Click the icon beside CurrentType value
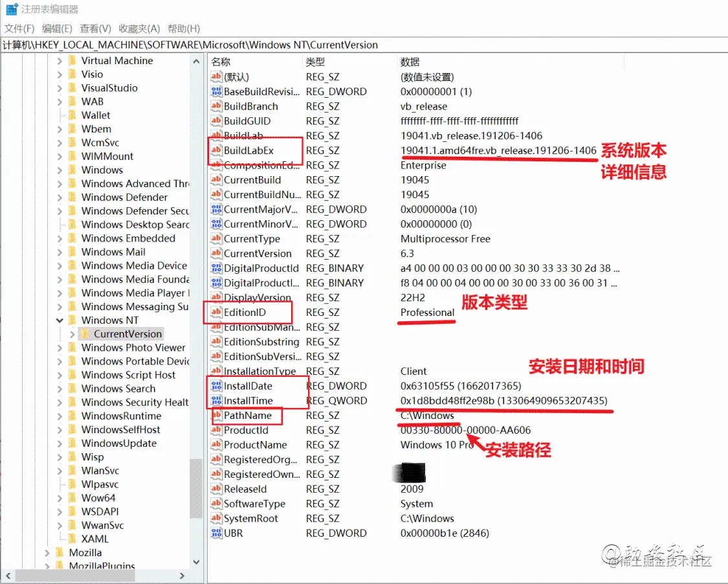 [x=216, y=239]
